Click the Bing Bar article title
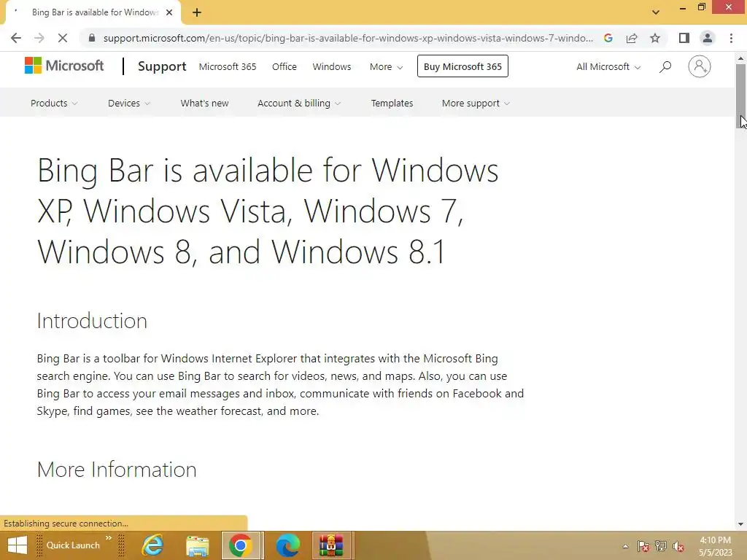This screenshot has width=747, height=560. point(268,211)
